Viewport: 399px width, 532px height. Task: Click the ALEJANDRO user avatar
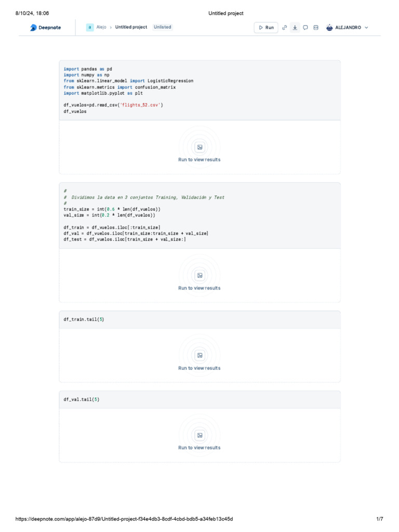(x=329, y=28)
